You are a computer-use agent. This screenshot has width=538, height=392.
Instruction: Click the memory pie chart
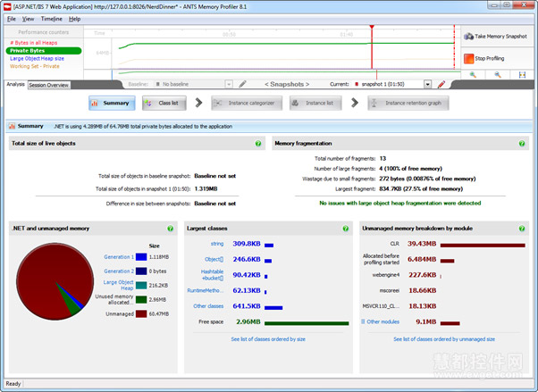click(55, 281)
